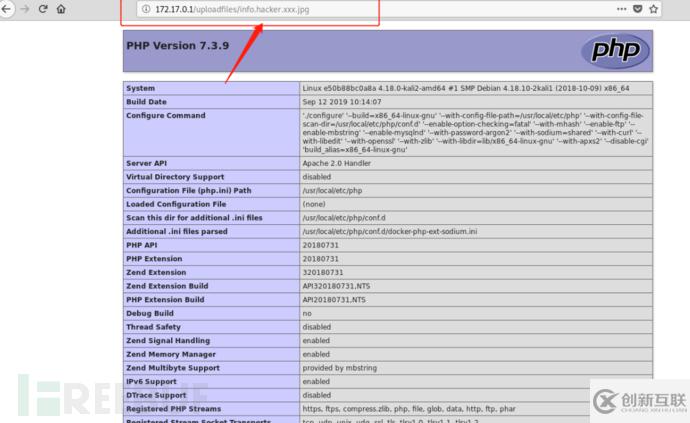Select the 'https, ftps, compress.zlib' streams value
The image size is (690, 423).
409,409
